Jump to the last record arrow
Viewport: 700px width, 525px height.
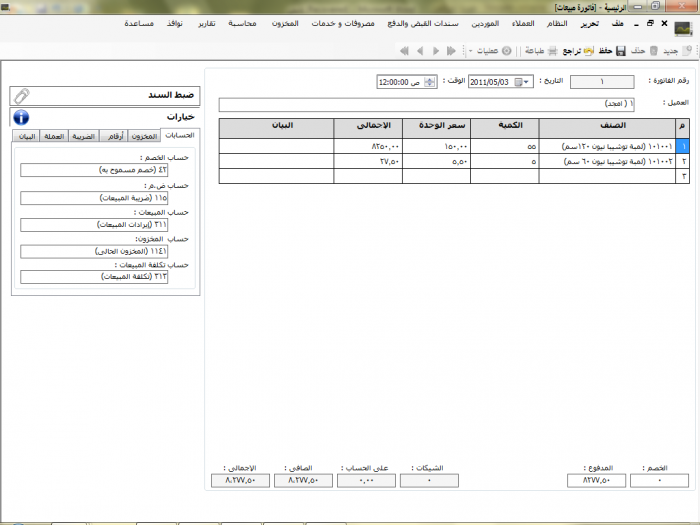403,50
